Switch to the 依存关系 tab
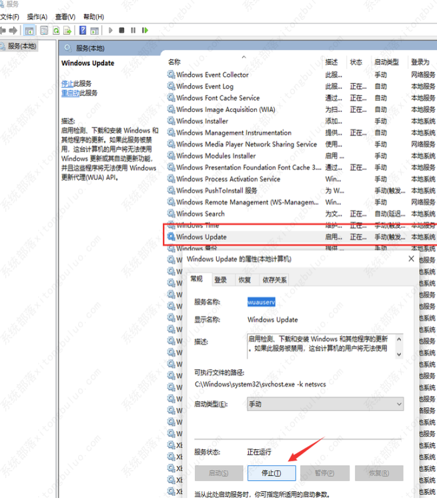Viewport: 437px width, 504px height. click(274, 280)
